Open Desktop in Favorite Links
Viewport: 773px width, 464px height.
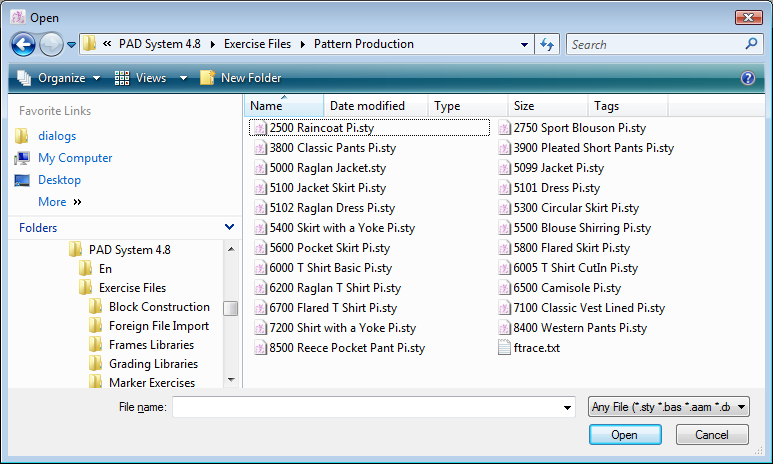click(59, 180)
